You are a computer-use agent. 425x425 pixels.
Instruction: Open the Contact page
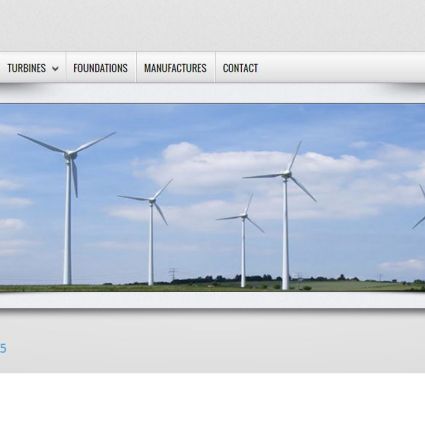(240, 68)
